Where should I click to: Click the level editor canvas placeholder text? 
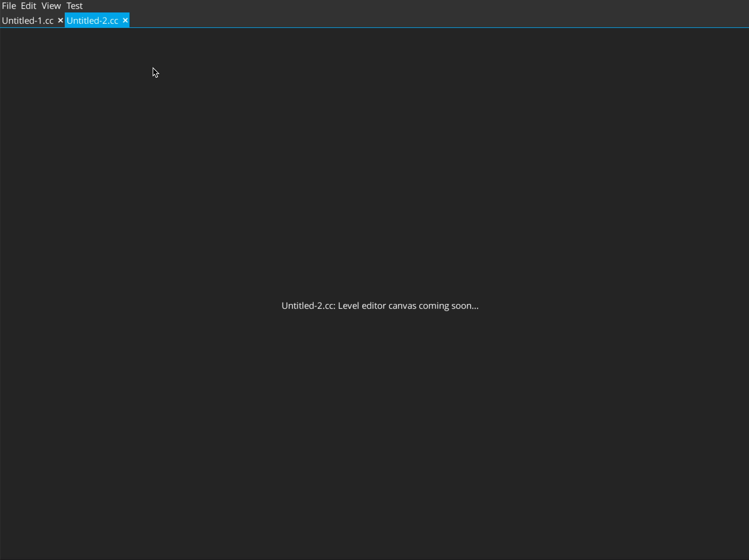pos(379,306)
